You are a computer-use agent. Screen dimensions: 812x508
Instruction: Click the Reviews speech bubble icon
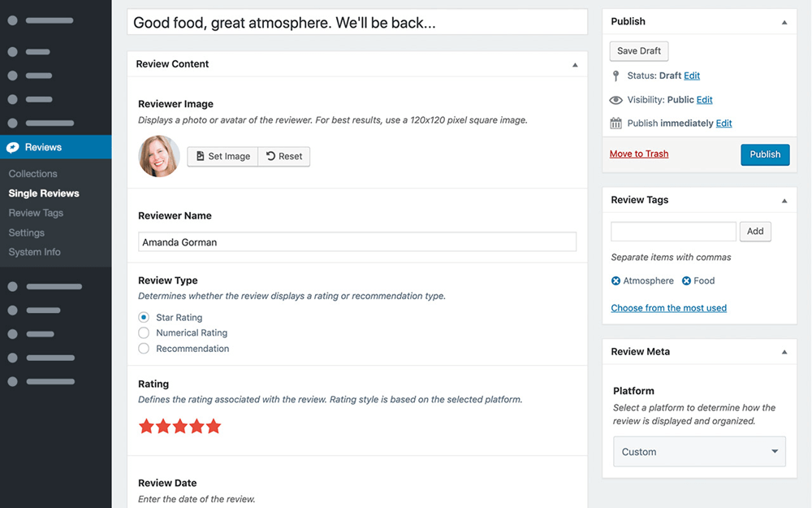(13, 147)
